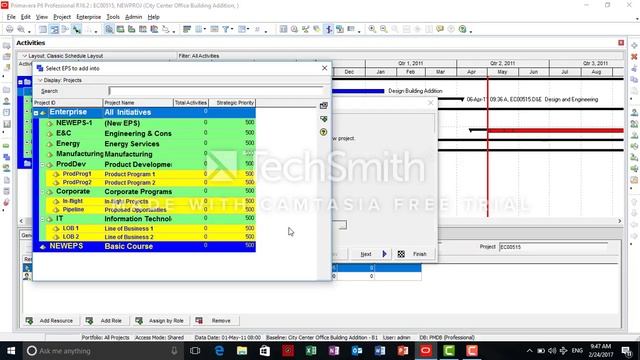Switch to Primavera P6 taskbar icon
This screenshot has width=640, height=360.
pyautogui.click(x=425, y=351)
